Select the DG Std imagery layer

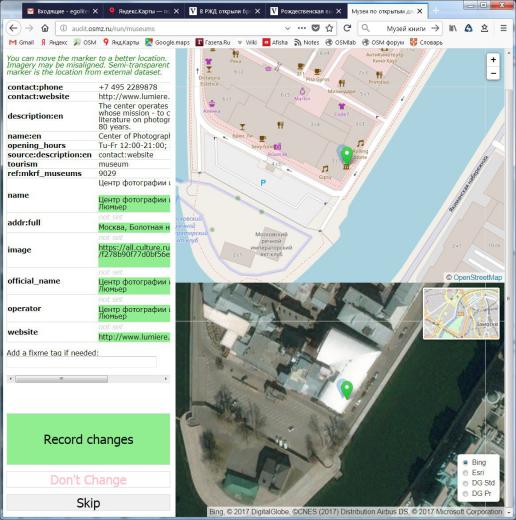coord(466,483)
